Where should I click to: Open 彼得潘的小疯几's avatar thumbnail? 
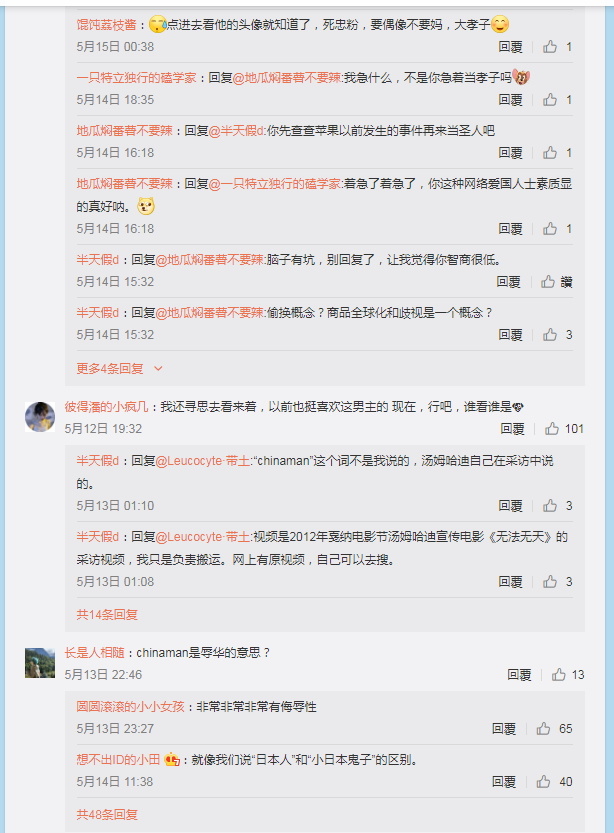(x=40, y=417)
